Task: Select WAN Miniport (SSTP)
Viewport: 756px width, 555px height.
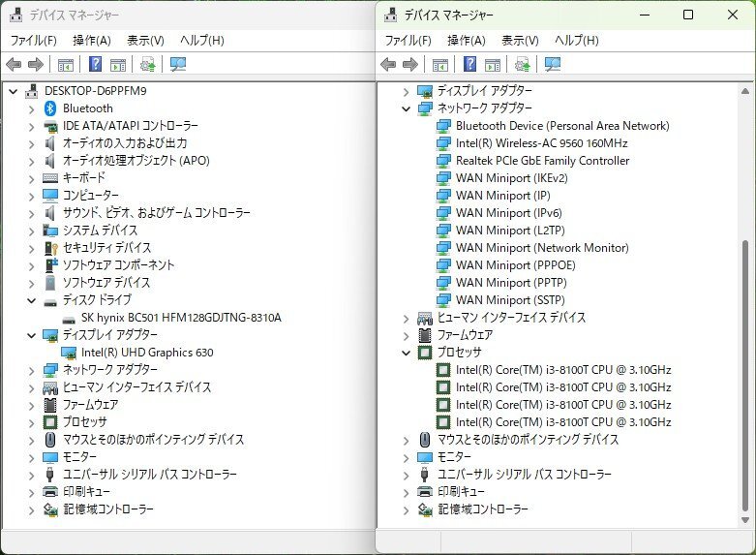Action: 510,299
